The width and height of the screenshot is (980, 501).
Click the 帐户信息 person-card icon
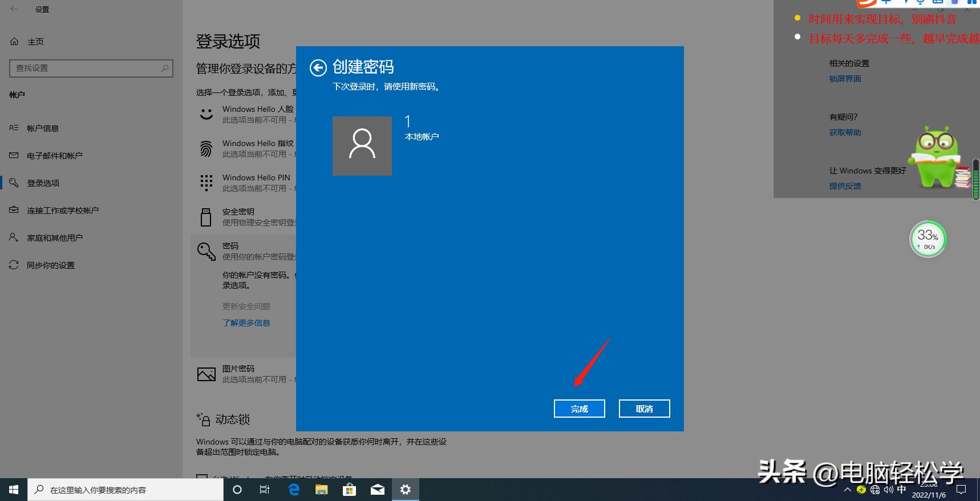point(14,128)
